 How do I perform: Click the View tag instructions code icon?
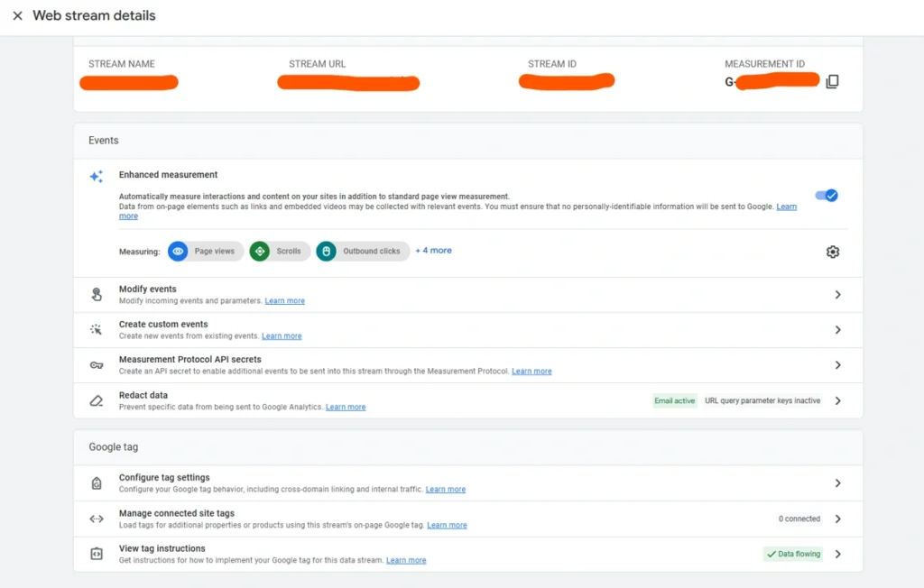click(97, 554)
